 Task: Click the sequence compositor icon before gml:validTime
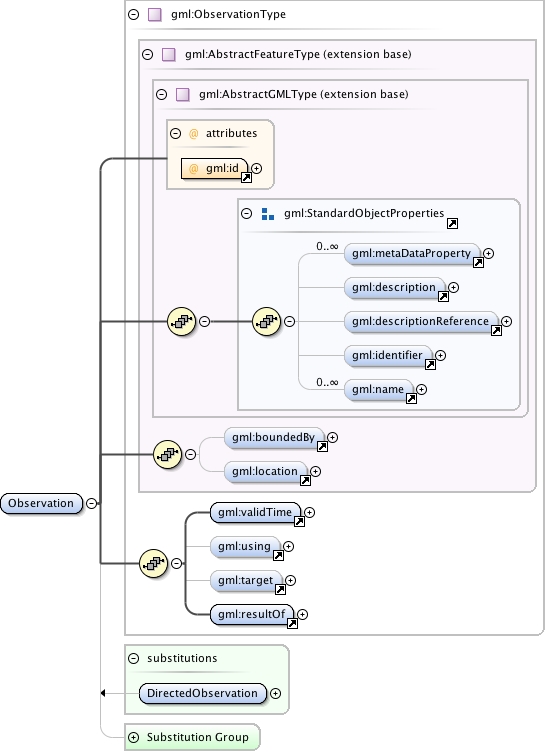pos(153,563)
